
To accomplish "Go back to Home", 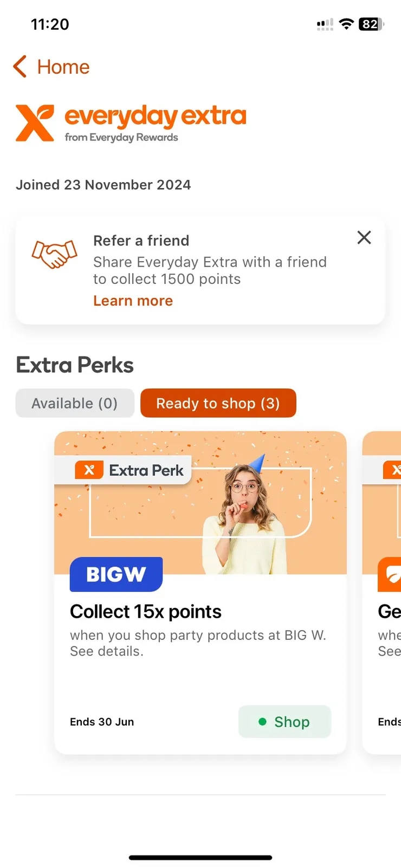I will 63,67.
